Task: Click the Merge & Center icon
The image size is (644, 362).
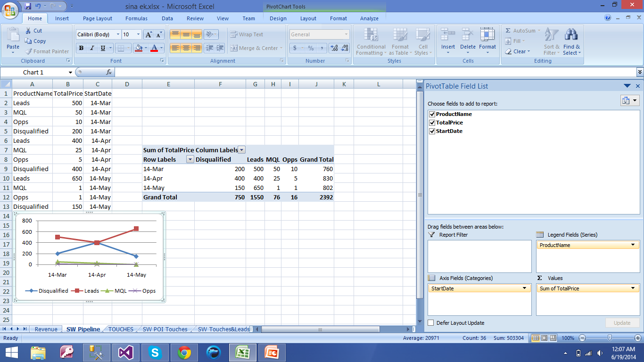Action: tap(234, 48)
